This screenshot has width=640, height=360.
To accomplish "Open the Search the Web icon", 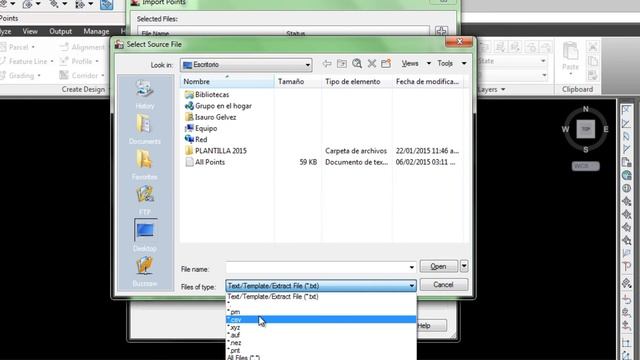I will pos(357,64).
